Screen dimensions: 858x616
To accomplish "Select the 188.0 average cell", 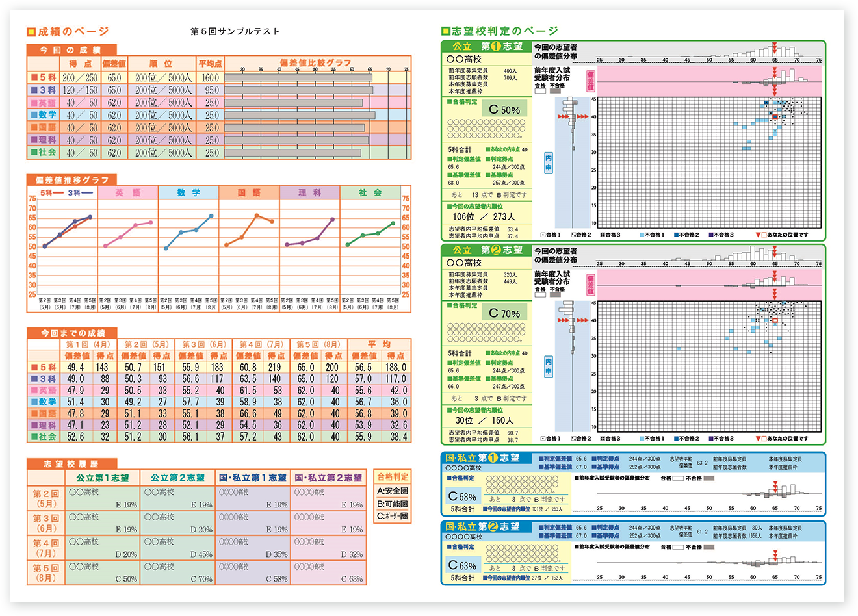I will [x=395, y=367].
